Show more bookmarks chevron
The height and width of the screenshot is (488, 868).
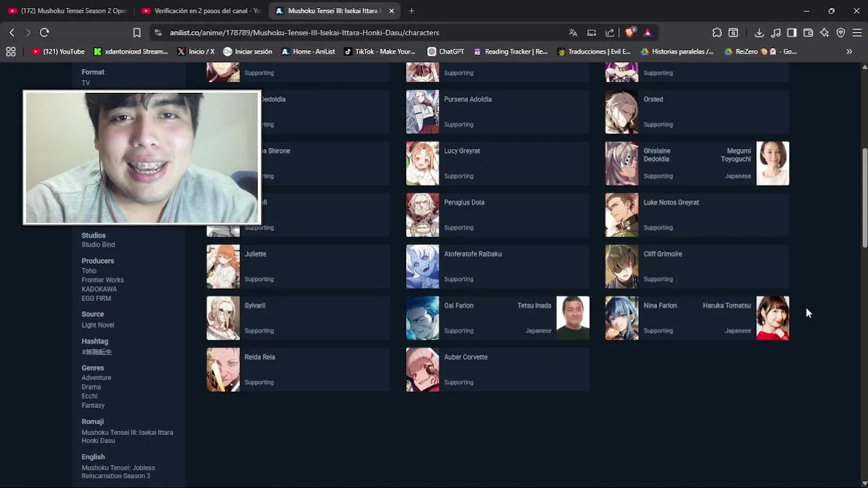(849, 52)
